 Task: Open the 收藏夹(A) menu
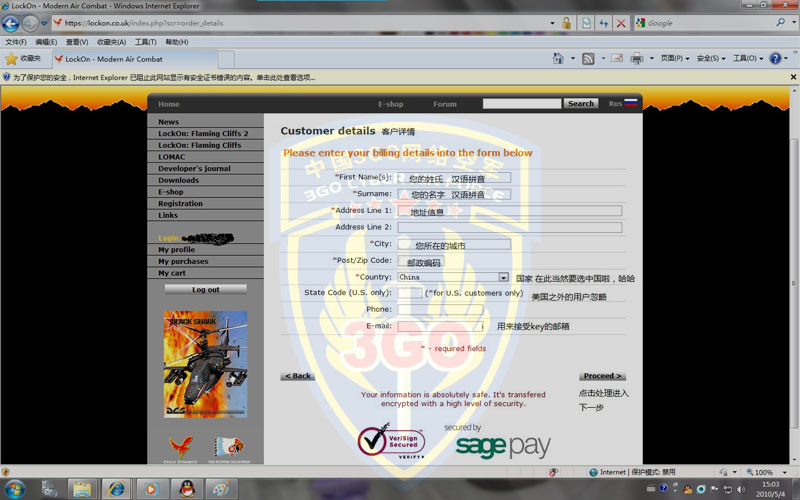coord(112,42)
